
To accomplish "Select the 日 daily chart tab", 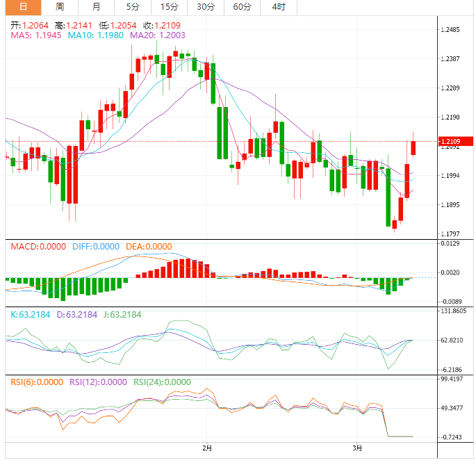I will [x=24, y=7].
